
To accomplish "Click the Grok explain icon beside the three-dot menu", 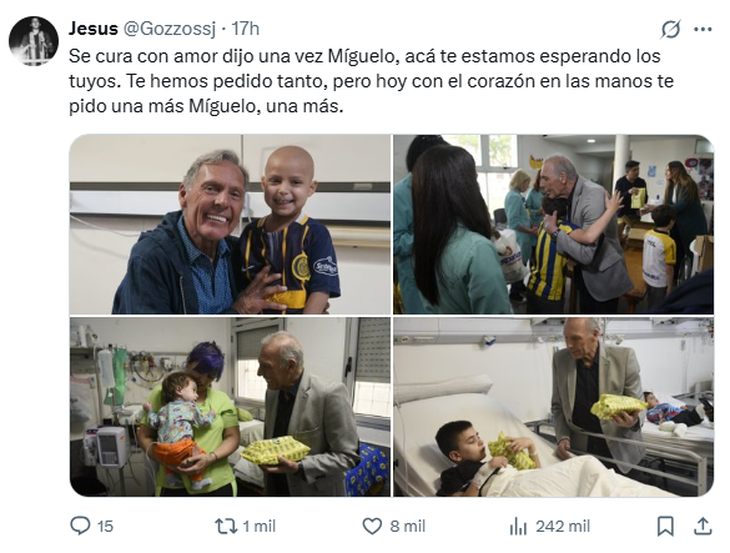I will pyautogui.click(x=671, y=29).
